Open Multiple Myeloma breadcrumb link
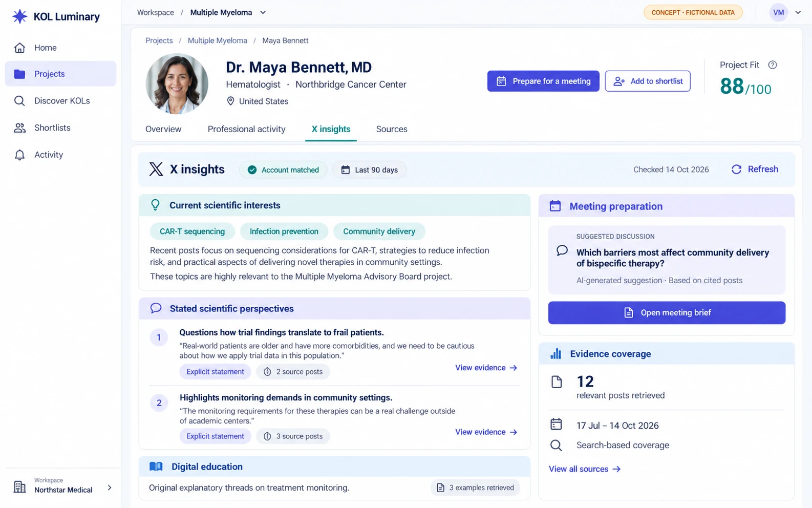 coord(217,40)
